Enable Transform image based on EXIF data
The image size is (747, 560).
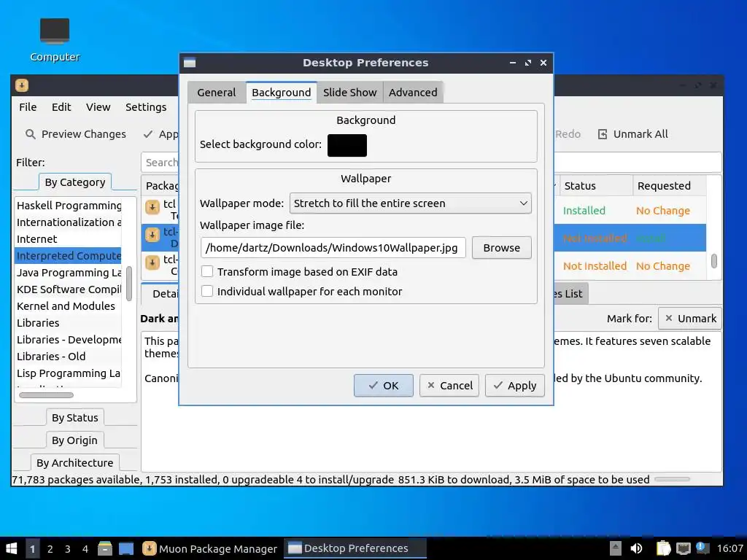coord(207,271)
